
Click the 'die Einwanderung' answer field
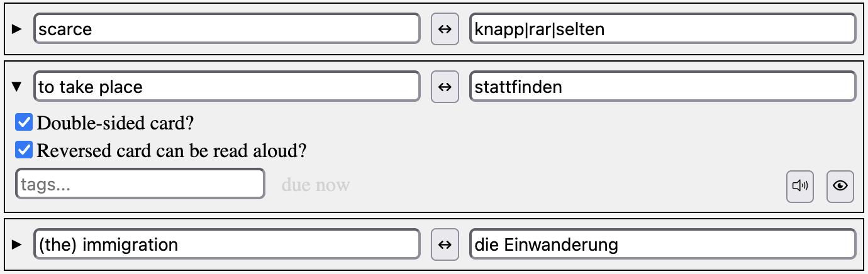pos(662,244)
